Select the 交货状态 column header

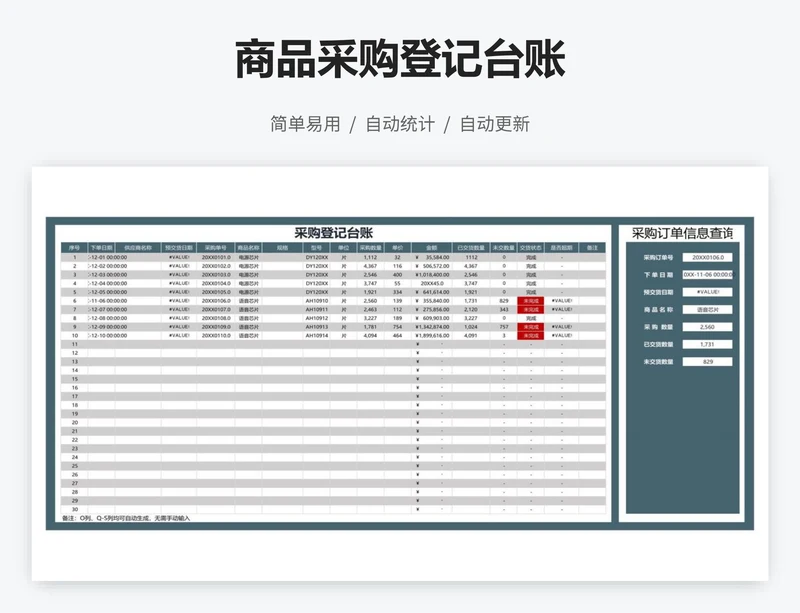coord(531,248)
